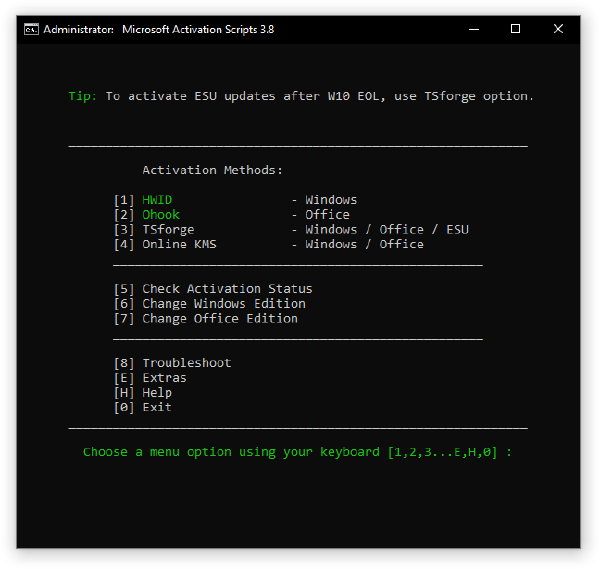Viewport: 600px width, 569px height.
Task: Click the '[0]' key label
Action: click(x=124, y=408)
